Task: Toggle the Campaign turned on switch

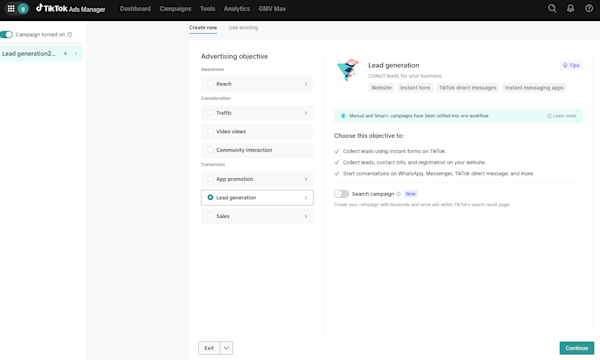Action: [x=7, y=34]
